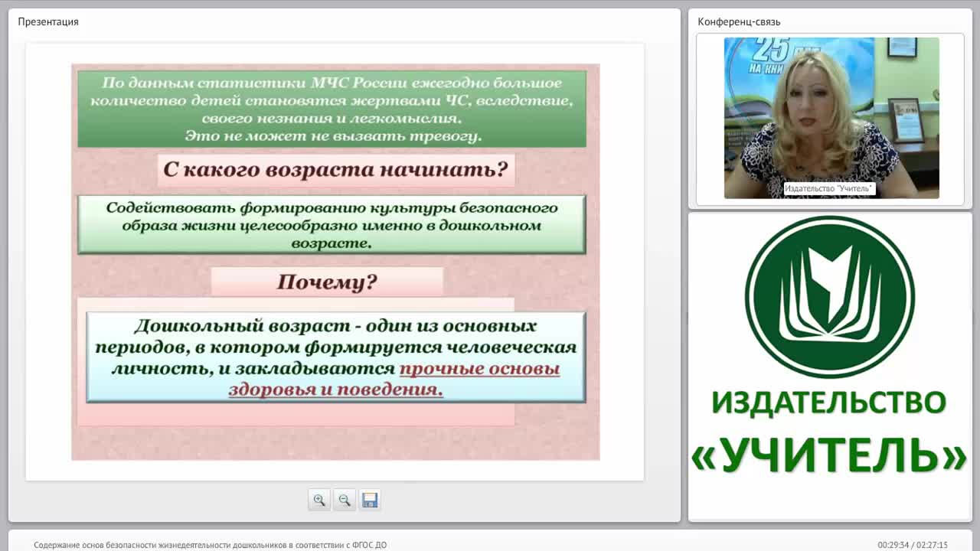Zoom out of the presentation slide

pyautogui.click(x=345, y=500)
